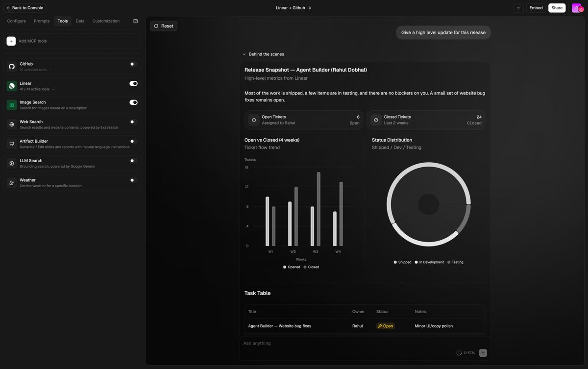The image size is (588, 369).
Task: Enable the LLM Search toggle
Action: 133,161
